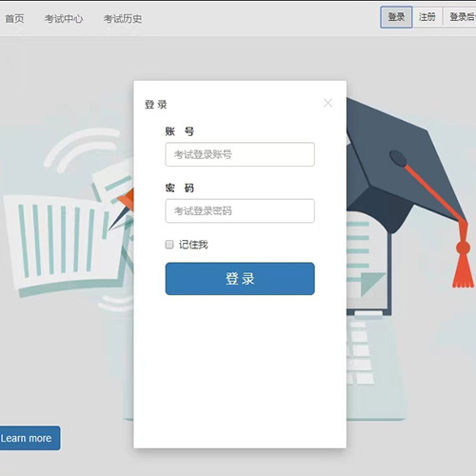Screen dimensions: 476x476
Task: Go to 考试中心 in navigation
Action: [64, 19]
